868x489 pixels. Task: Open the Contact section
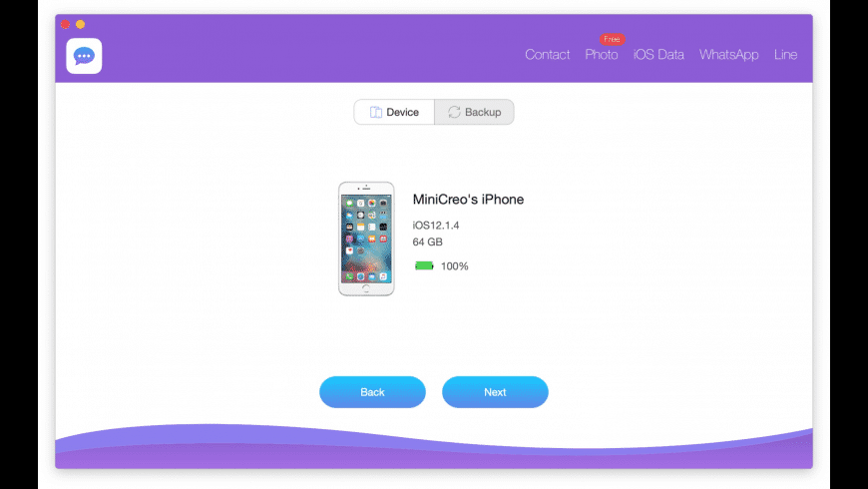click(x=547, y=54)
